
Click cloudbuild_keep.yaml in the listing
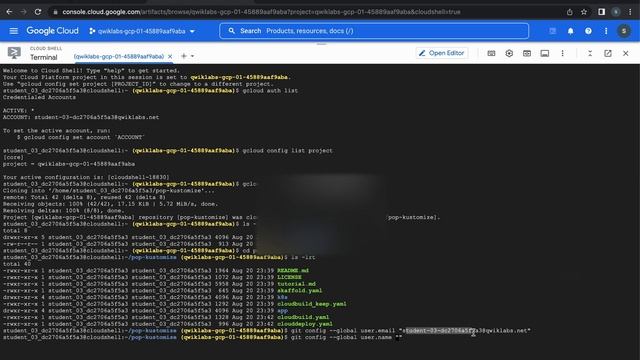(x=311, y=304)
